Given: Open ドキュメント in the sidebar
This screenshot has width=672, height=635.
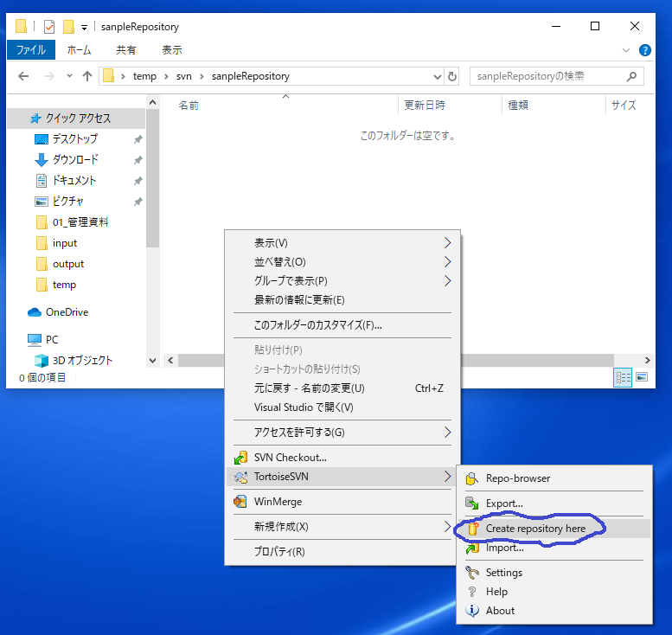Looking at the screenshot, I should tap(75, 181).
